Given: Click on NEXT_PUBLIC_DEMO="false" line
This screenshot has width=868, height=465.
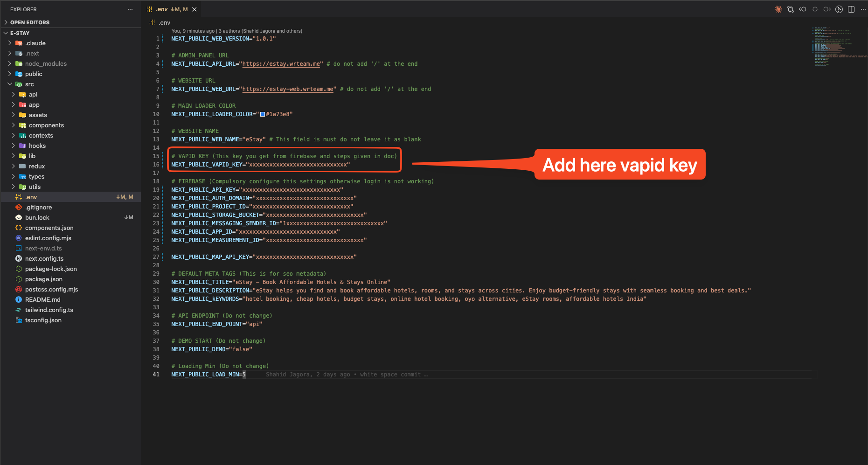Looking at the screenshot, I should pyautogui.click(x=212, y=349).
